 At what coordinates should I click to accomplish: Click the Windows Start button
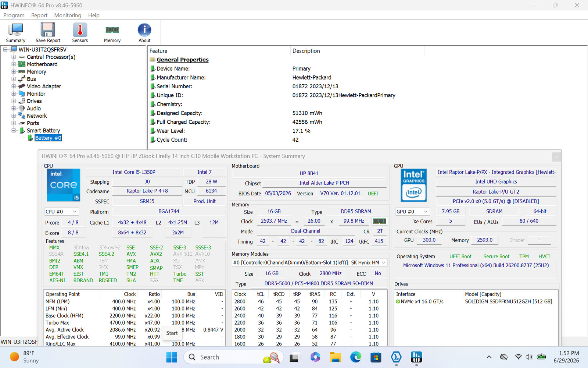click(172, 357)
